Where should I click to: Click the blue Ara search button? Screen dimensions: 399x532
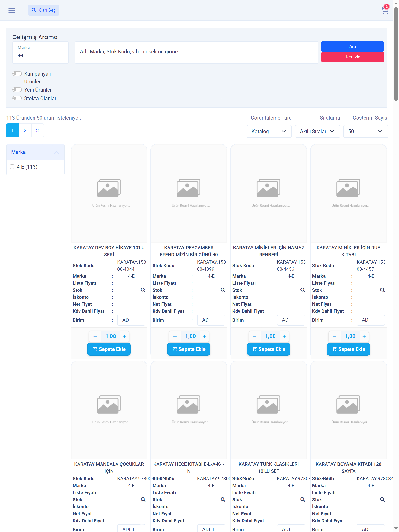[352, 46]
